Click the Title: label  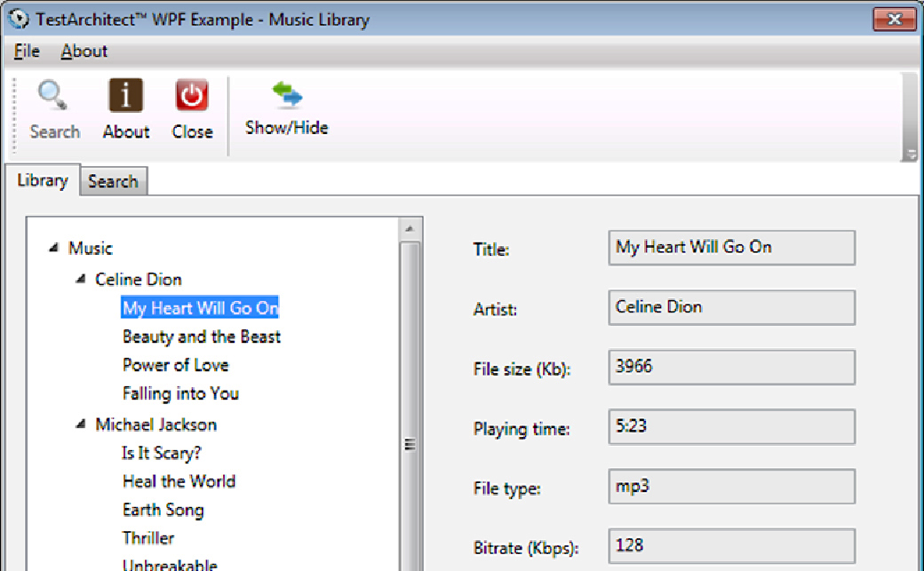[x=490, y=250]
